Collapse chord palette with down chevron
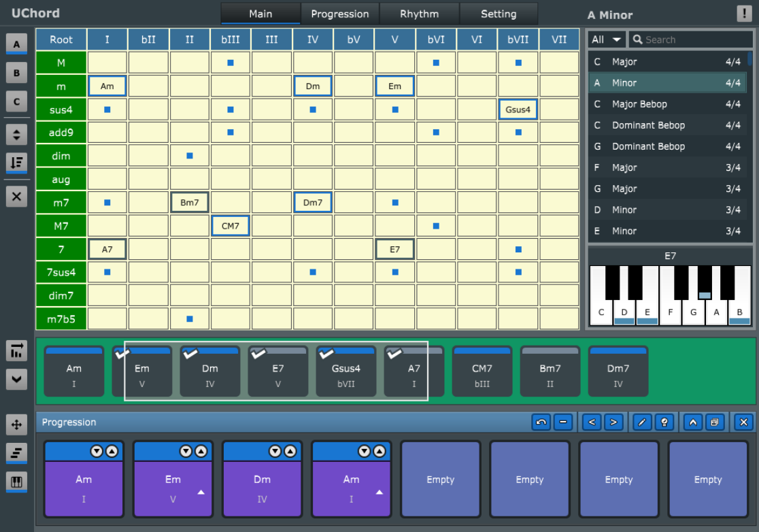 (16, 379)
